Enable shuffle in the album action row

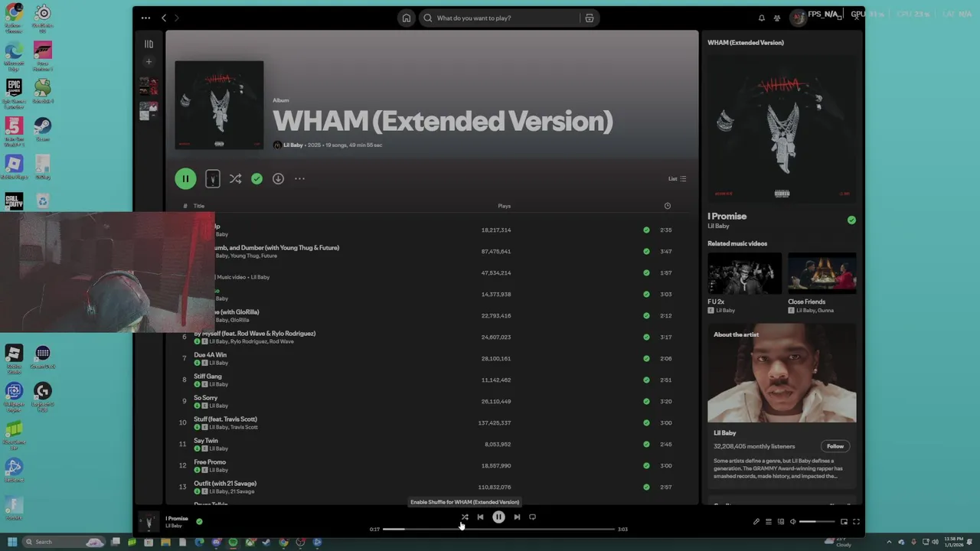pyautogui.click(x=235, y=178)
